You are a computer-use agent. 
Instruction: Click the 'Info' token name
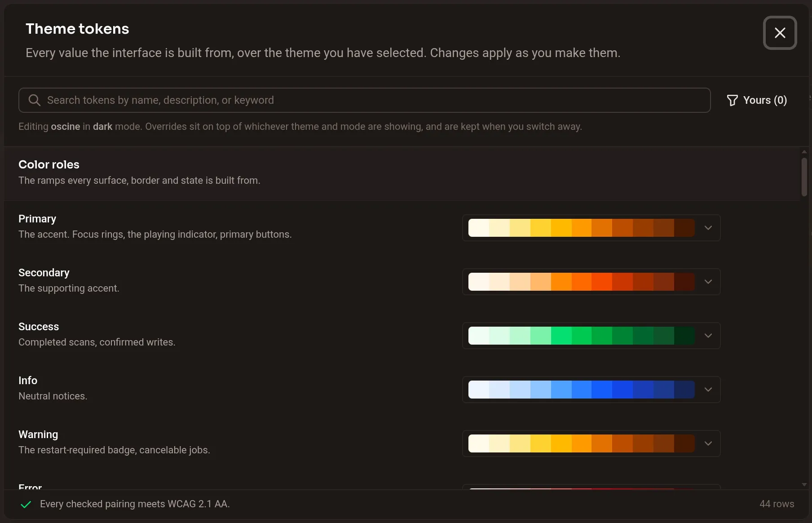pos(28,381)
